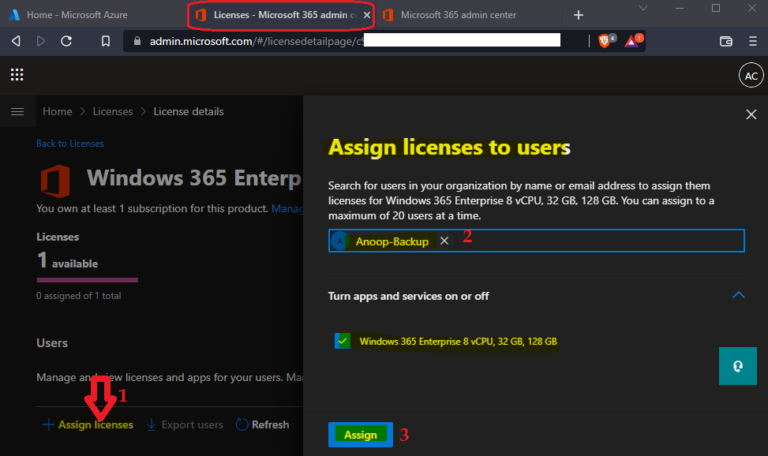Click the Assign button

[x=360, y=434]
